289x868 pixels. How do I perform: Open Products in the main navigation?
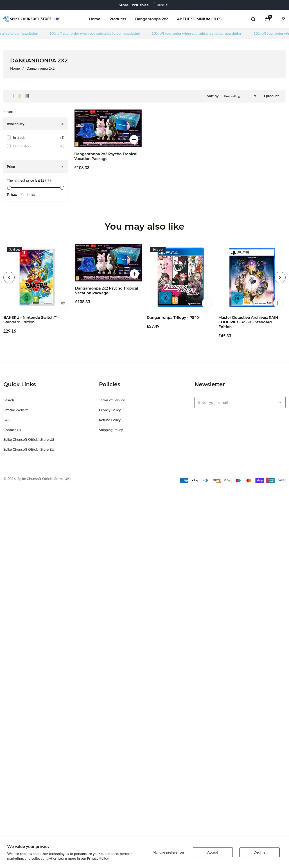click(118, 19)
